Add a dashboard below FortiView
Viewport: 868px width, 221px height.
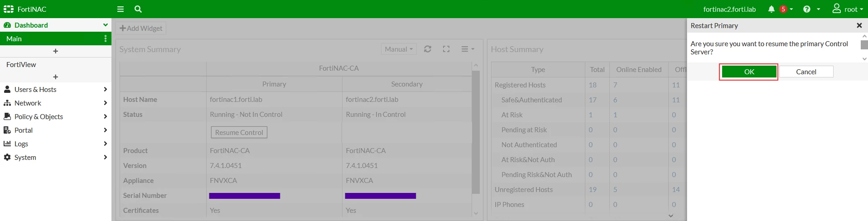tap(56, 77)
